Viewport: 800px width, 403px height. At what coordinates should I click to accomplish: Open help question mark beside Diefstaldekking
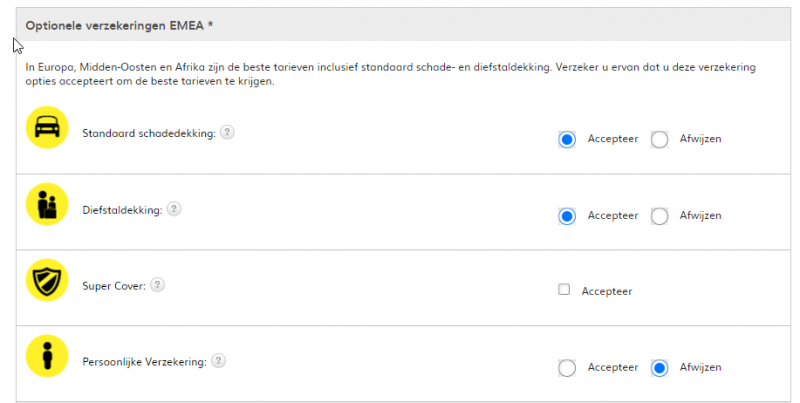[174, 209]
